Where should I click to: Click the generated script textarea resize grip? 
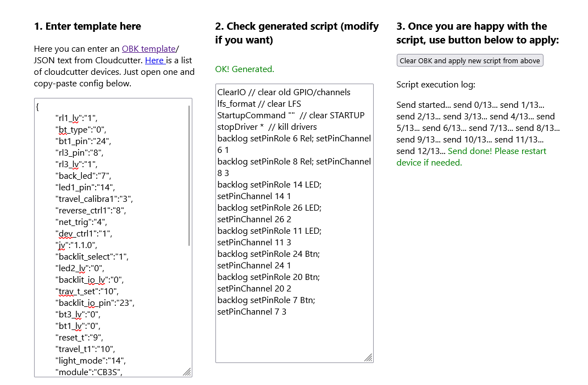[x=369, y=358]
